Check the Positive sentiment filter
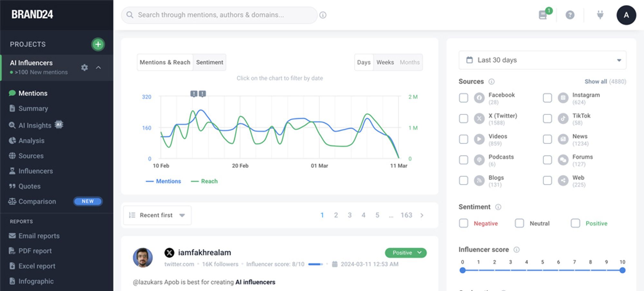Viewport: 644px width, 291px height. [x=575, y=223]
